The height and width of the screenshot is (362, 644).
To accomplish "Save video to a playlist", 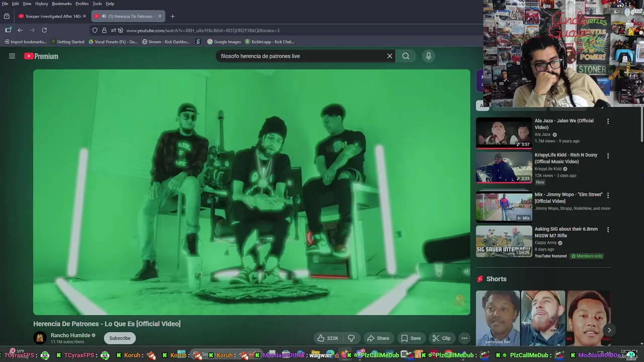I will click(x=411, y=338).
